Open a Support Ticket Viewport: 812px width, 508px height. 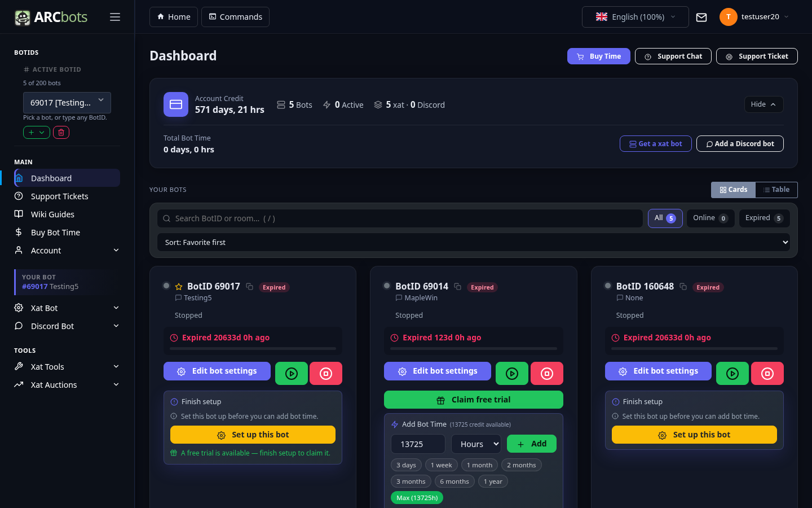pyautogui.click(x=757, y=56)
